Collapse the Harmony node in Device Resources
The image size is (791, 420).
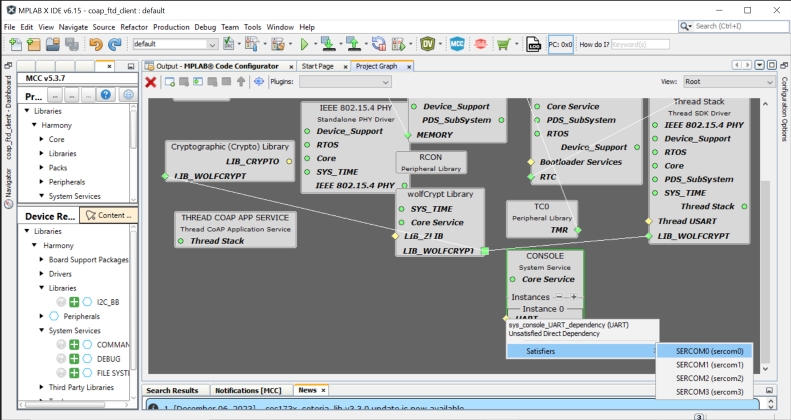click(x=34, y=245)
